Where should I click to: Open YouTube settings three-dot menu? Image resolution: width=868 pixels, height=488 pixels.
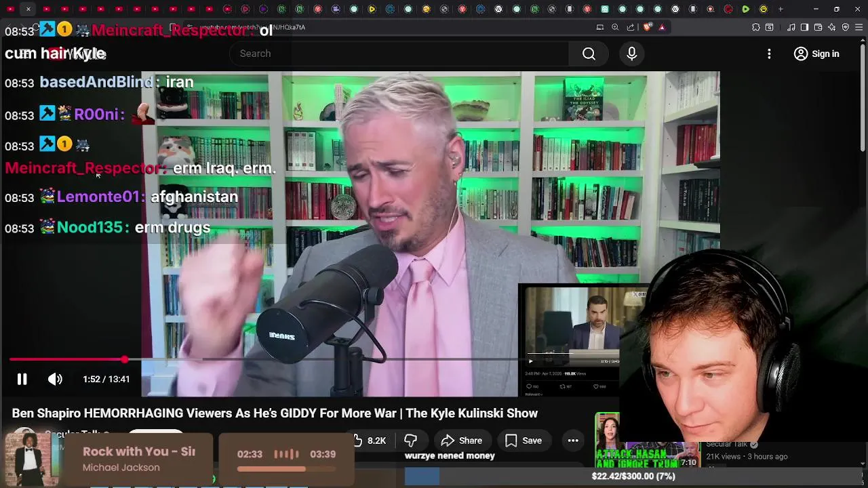(769, 54)
